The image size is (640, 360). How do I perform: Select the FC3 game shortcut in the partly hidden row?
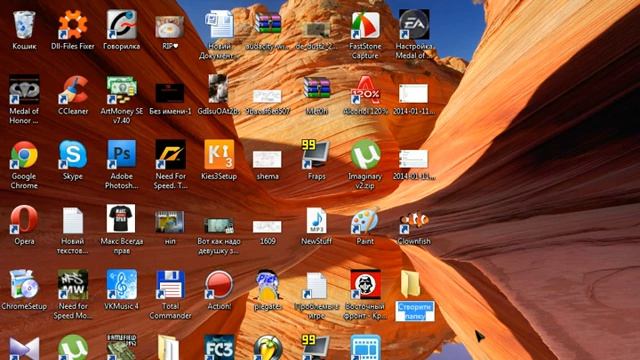tap(219, 347)
